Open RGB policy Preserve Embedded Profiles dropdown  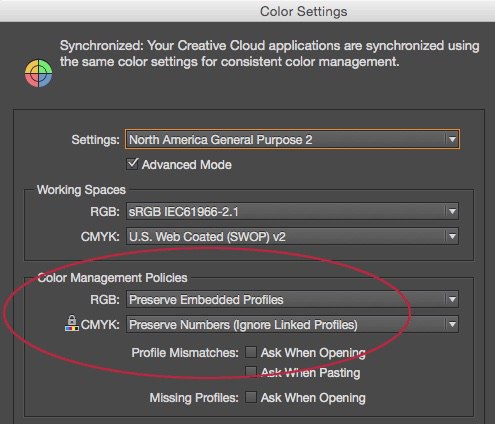(x=292, y=299)
